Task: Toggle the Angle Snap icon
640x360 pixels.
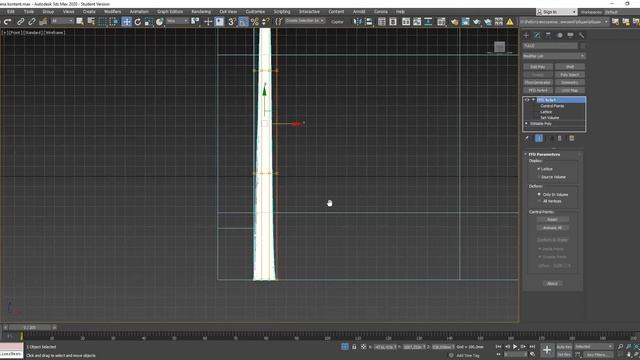Action: 243,22
